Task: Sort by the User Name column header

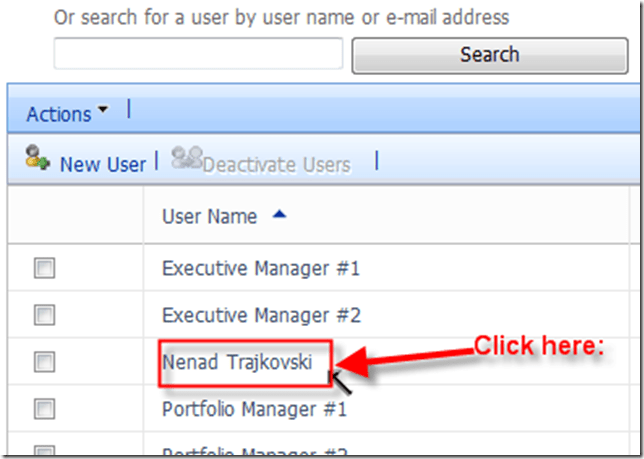Action: click(209, 216)
